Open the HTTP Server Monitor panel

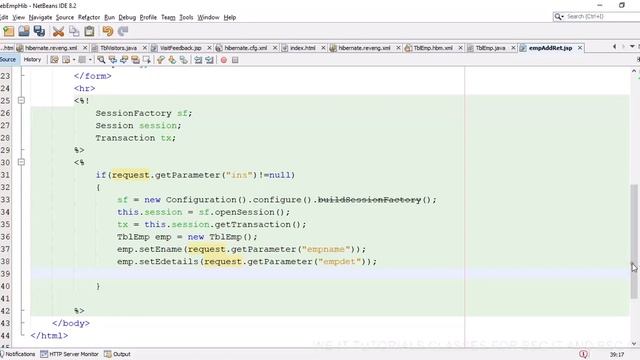(x=69, y=354)
